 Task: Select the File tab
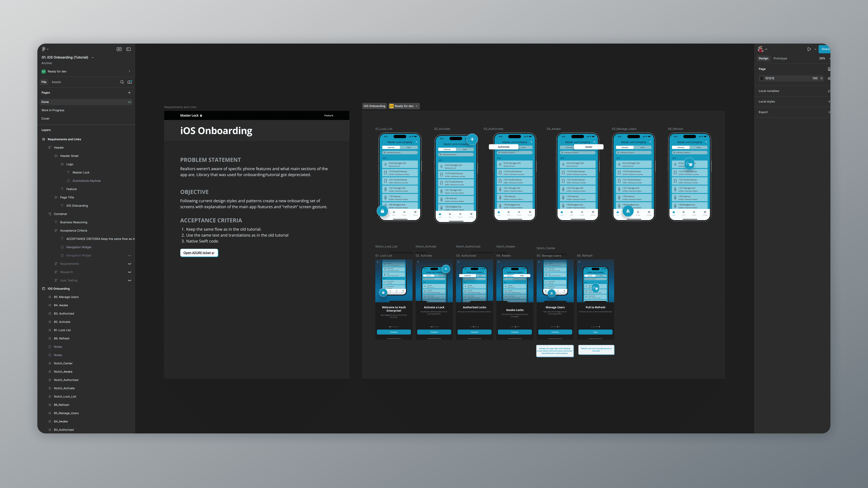click(44, 82)
